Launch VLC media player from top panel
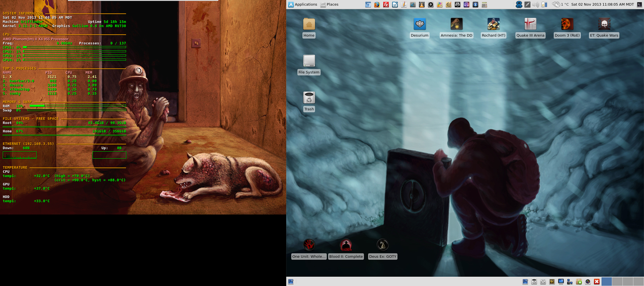The height and width of the screenshot is (286, 644). coord(422,5)
